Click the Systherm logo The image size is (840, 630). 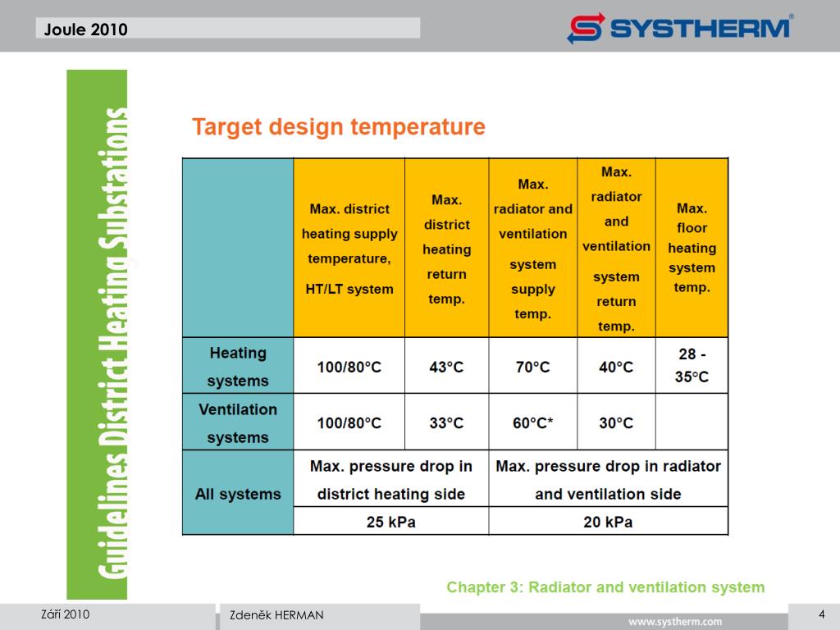[680, 28]
